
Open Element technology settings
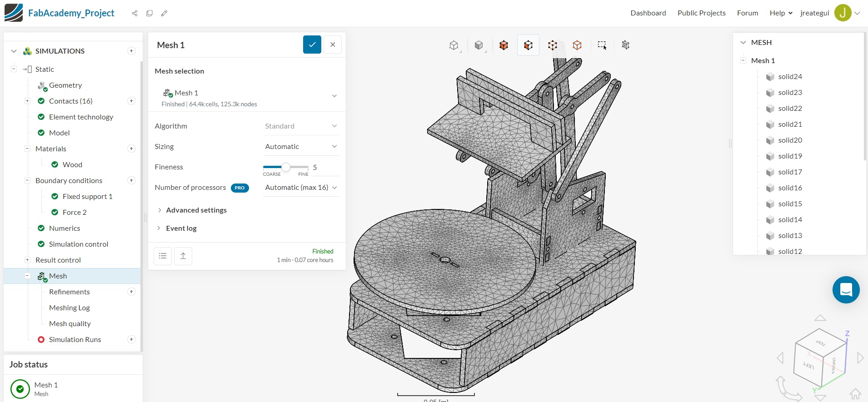coord(81,117)
